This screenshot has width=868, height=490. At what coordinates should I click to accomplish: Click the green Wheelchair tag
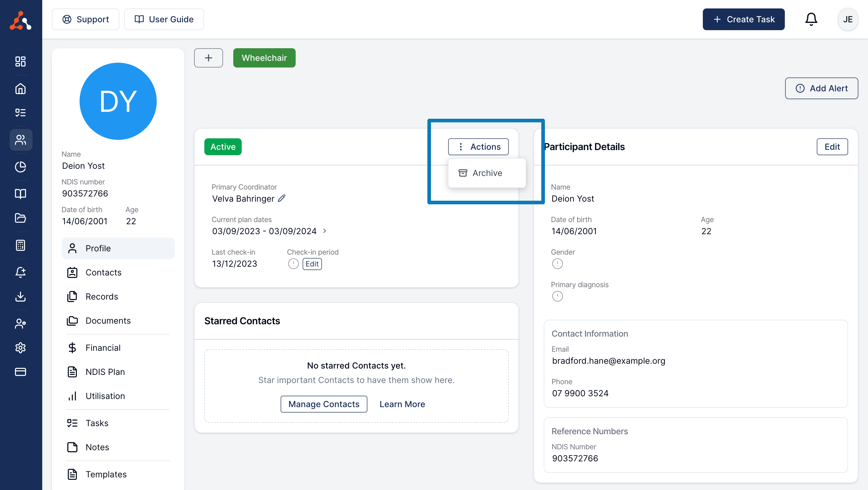click(264, 58)
